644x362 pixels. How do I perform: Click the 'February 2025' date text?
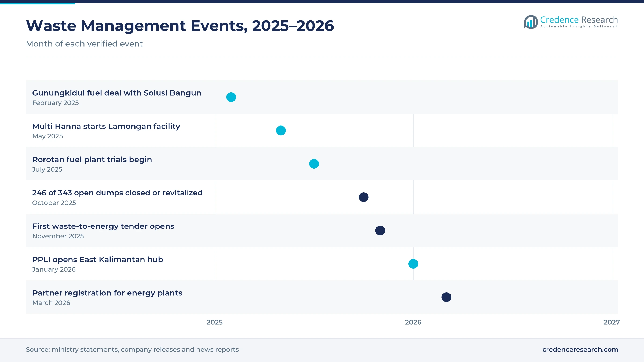click(56, 103)
